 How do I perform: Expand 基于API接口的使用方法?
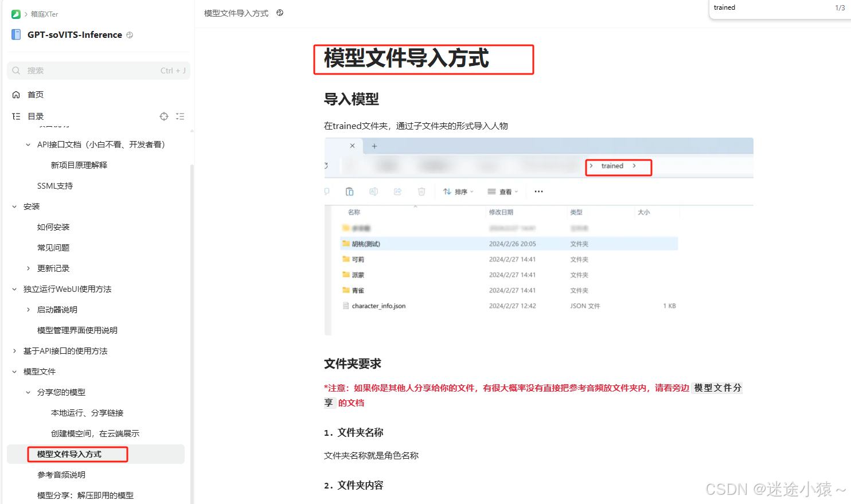pyautogui.click(x=14, y=350)
